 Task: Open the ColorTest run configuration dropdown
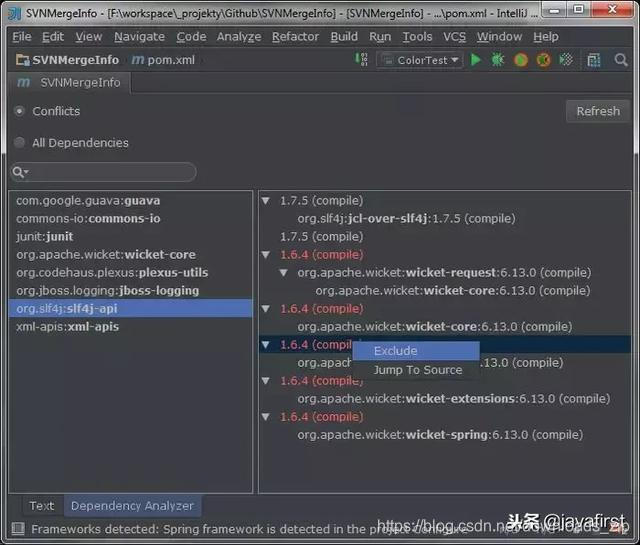[x=420, y=60]
